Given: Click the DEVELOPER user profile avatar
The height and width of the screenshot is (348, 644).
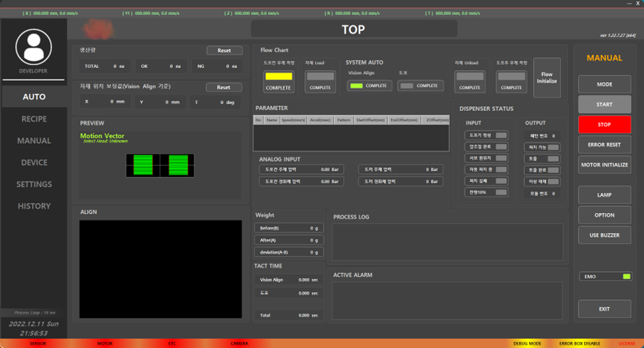Looking at the screenshot, I should coord(34,47).
